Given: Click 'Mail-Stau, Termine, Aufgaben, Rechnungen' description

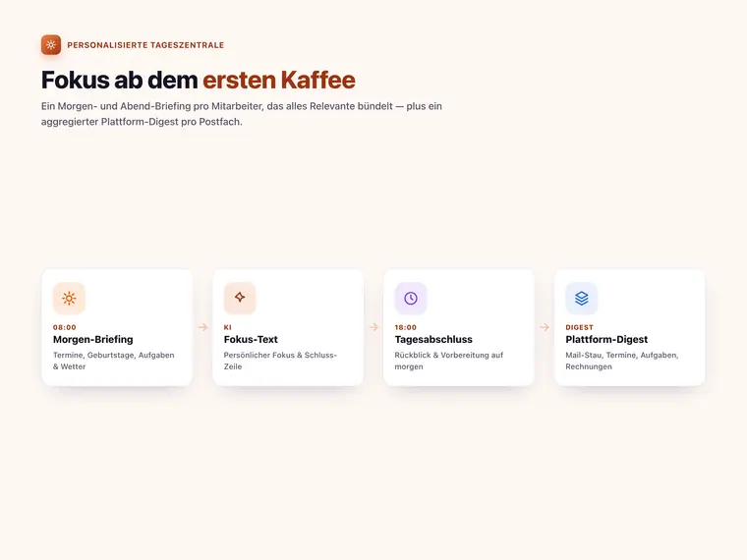Looking at the screenshot, I should point(622,361).
